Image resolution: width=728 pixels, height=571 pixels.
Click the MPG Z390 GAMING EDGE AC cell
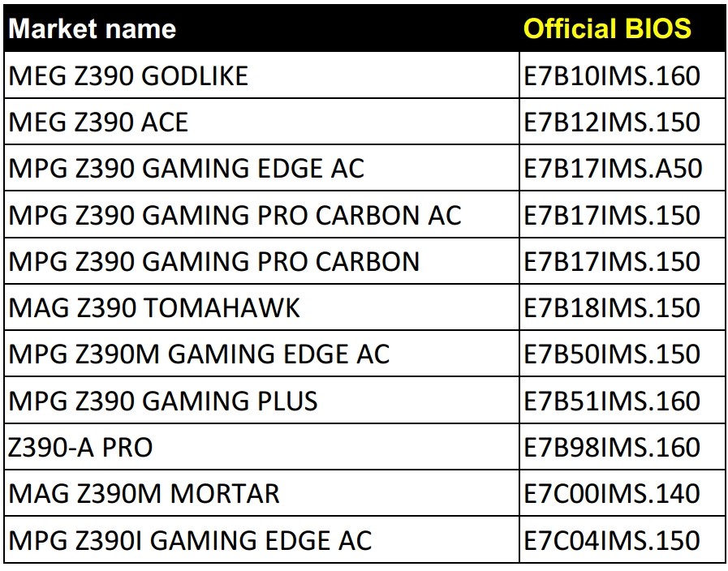point(187,169)
